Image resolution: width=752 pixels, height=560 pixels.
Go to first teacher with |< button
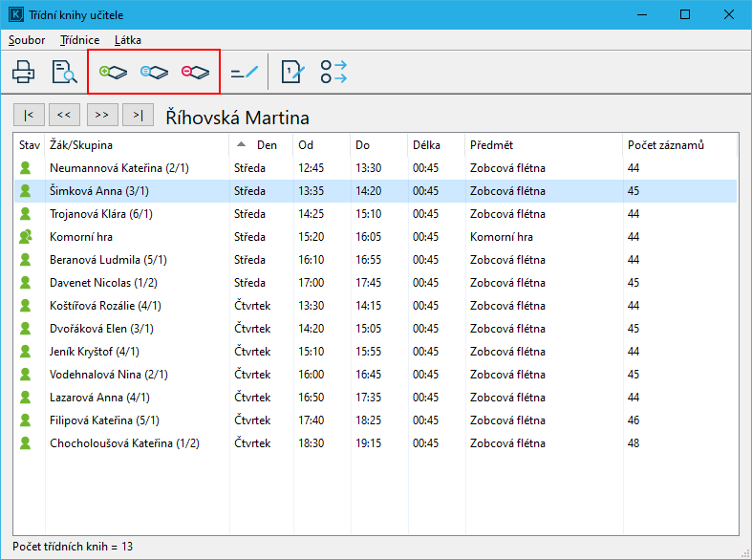[x=29, y=115]
